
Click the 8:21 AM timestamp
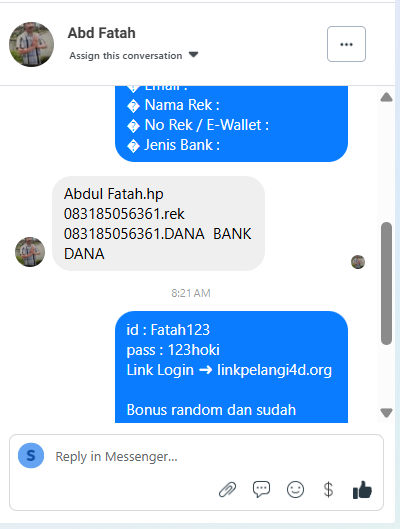[x=191, y=293]
